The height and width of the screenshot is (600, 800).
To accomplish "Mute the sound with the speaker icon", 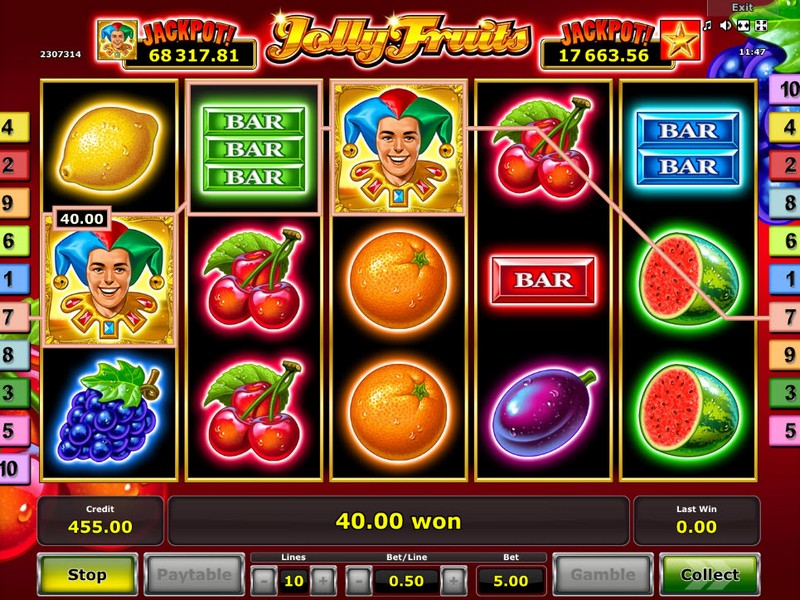I will point(724,26).
